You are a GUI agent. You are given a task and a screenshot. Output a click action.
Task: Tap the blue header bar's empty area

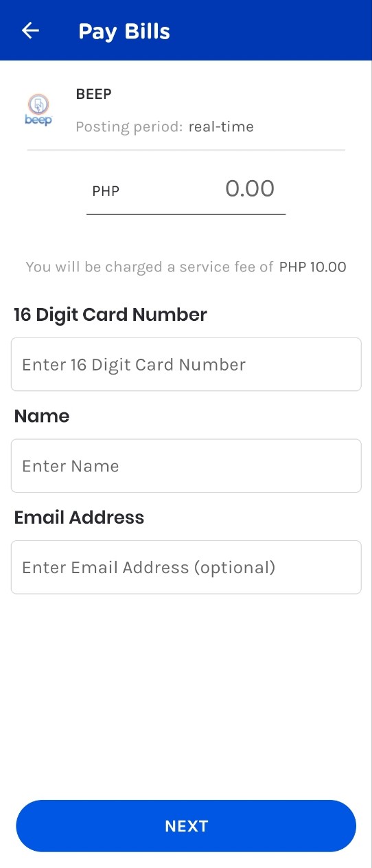(275, 31)
